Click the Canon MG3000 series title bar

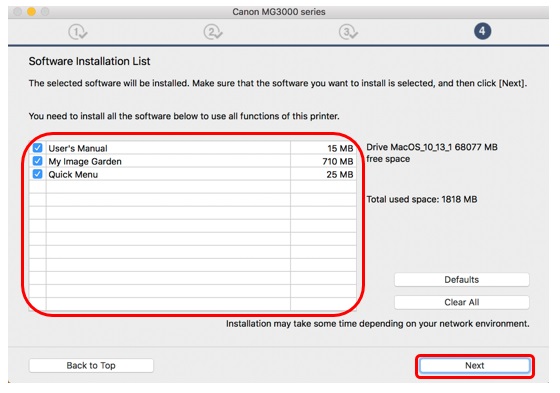[279, 12]
